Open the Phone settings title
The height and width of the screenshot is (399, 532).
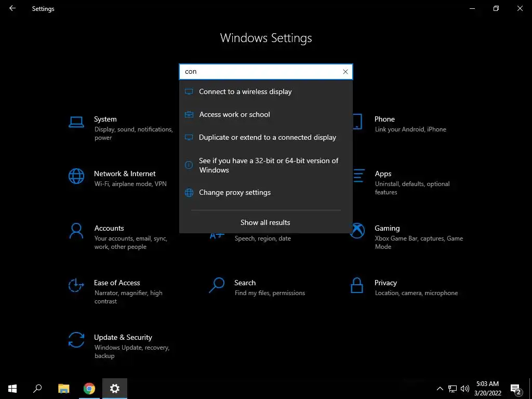(x=384, y=119)
